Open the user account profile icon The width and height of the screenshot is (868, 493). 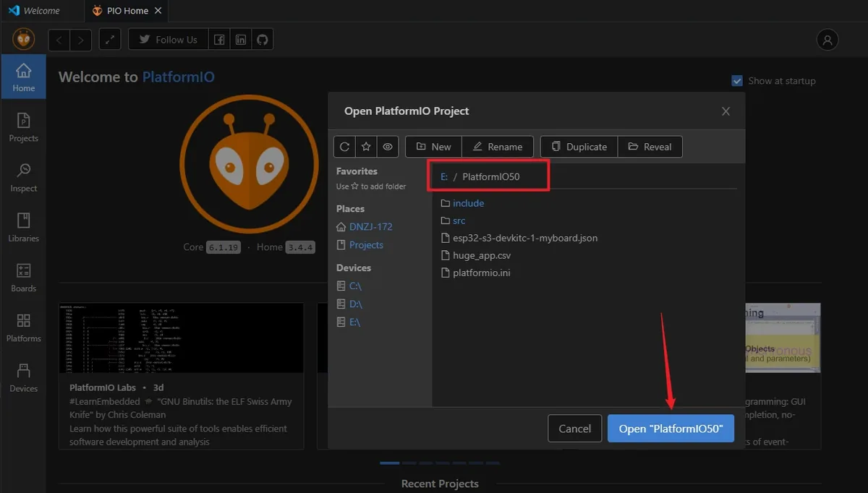point(827,40)
